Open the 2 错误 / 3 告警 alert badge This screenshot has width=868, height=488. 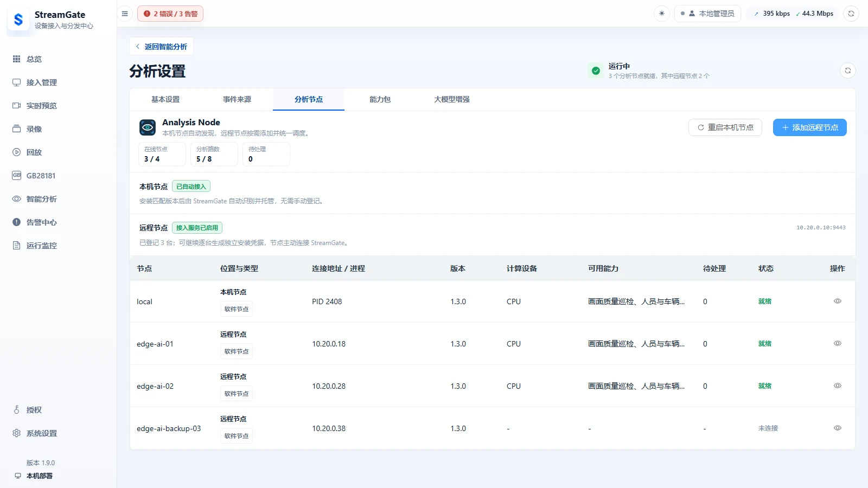pyautogui.click(x=170, y=14)
